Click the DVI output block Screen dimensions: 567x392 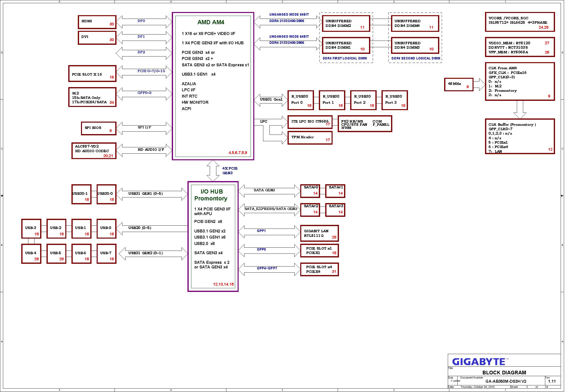(x=97, y=38)
